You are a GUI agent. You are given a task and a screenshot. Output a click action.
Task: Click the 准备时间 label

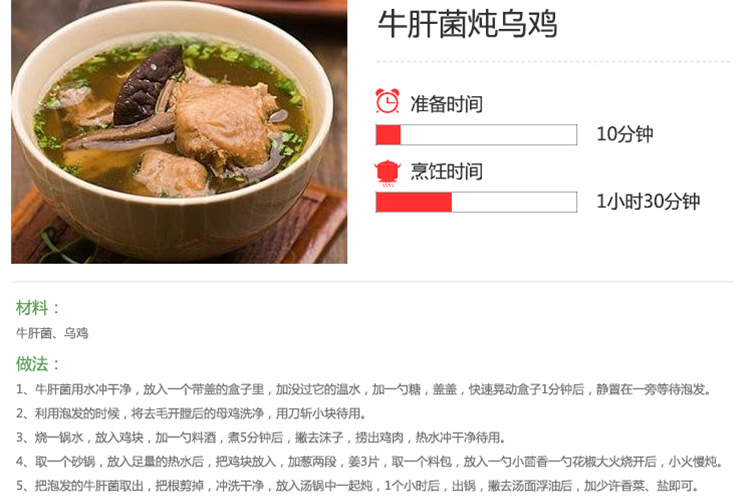click(446, 104)
